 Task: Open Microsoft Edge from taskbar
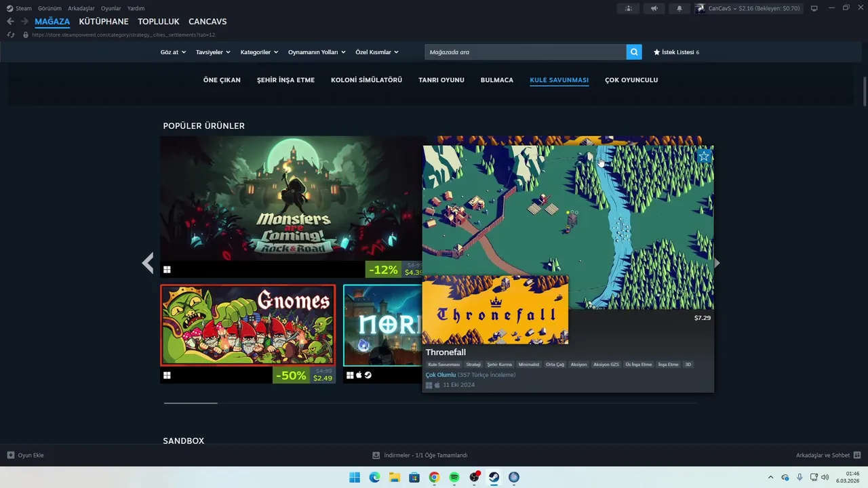coord(374,477)
